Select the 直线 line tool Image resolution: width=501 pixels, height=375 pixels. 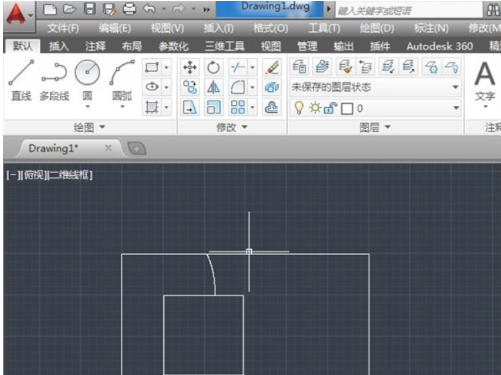click(21, 81)
